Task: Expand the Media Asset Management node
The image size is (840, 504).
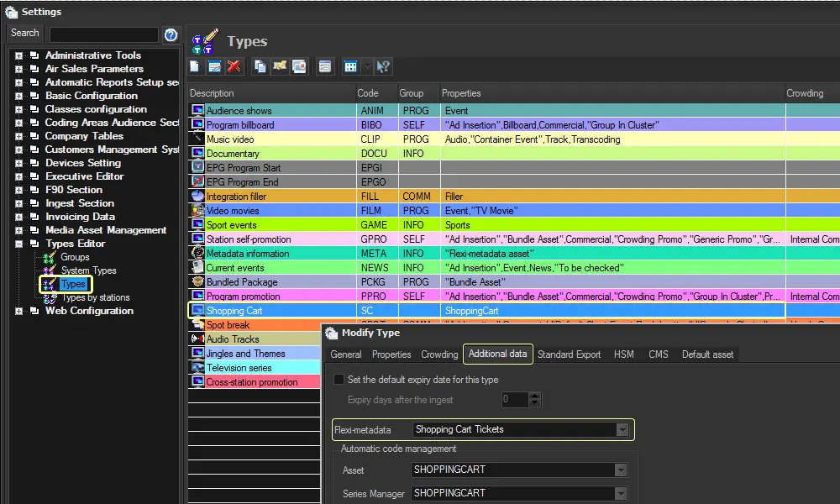Action: 18,230
